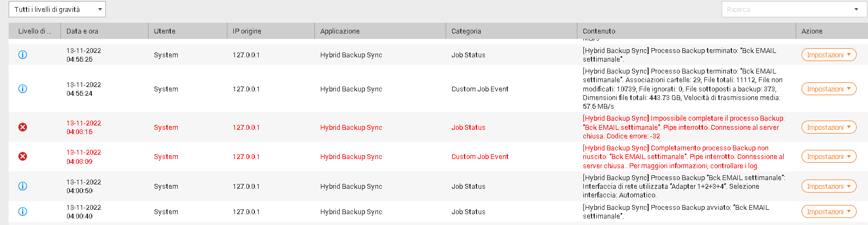Viewport: 868px width, 225px height.
Task: Click into the Ricerca search field
Action: click(786, 9)
